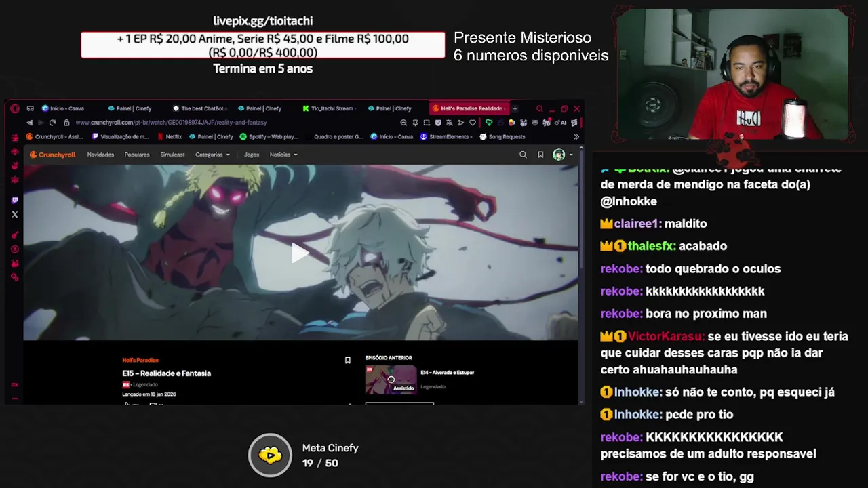Image resolution: width=868 pixels, height=488 pixels.
Task: Click the livepix.gg/tioitachi text
Action: coord(263,21)
